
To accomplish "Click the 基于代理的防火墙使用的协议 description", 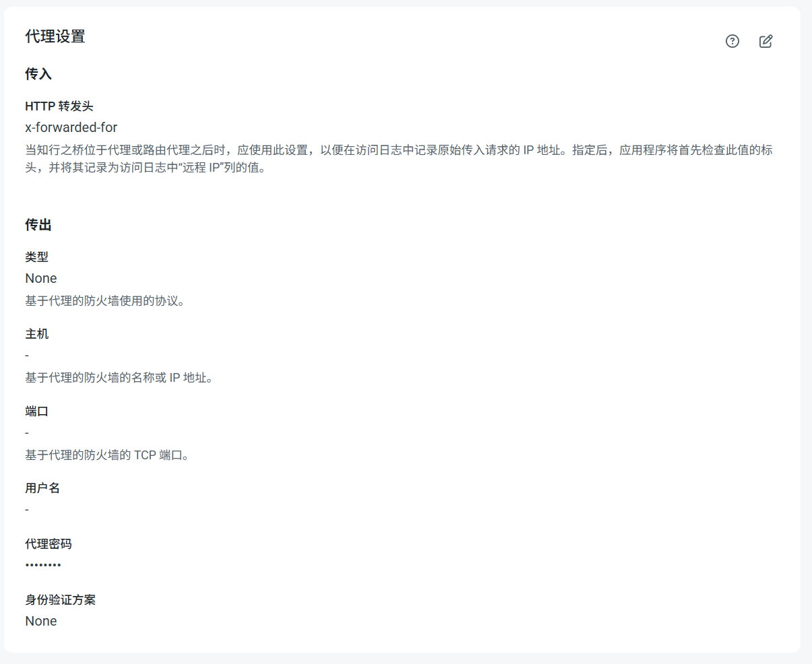I will (x=104, y=301).
